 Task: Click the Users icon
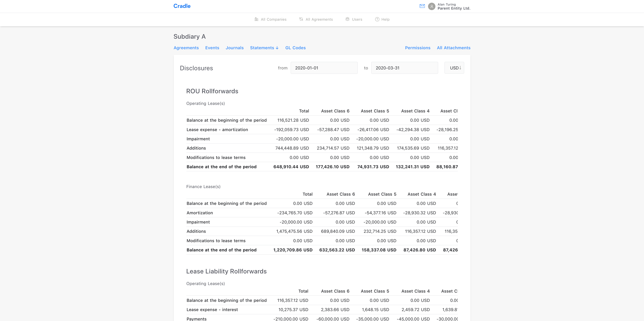(347, 19)
